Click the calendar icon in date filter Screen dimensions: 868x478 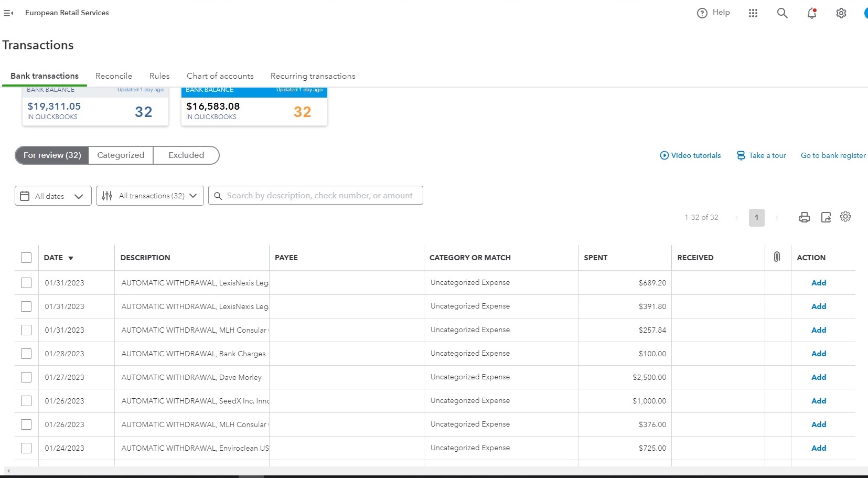(x=25, y=196)
